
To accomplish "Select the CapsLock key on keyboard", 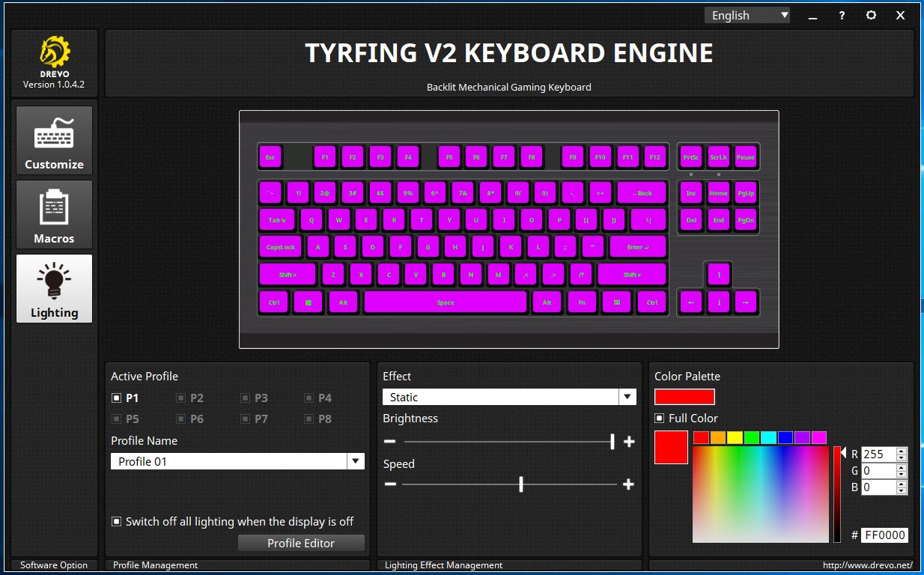I will pyautogui.click(x=281, y=247).
